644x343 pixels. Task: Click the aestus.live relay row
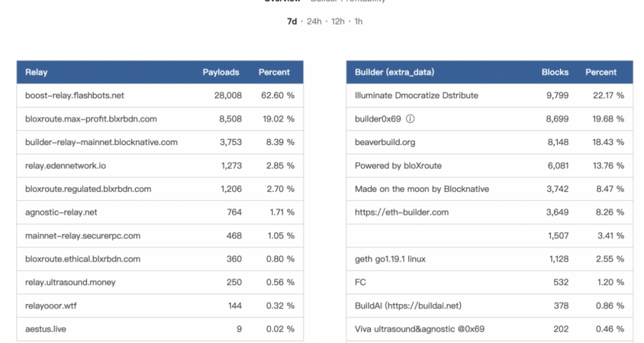[x=45, y=329]
